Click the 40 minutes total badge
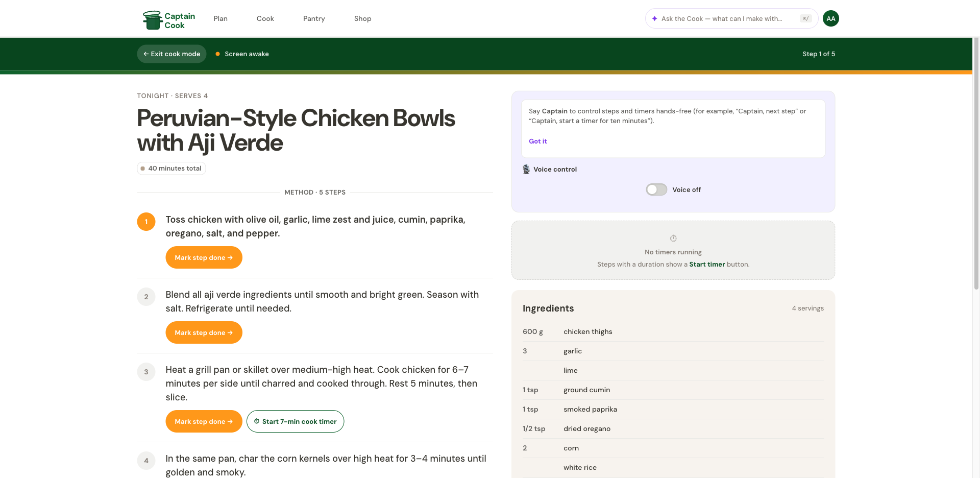This screenshot has width=980, height=478. coord(171,169)
